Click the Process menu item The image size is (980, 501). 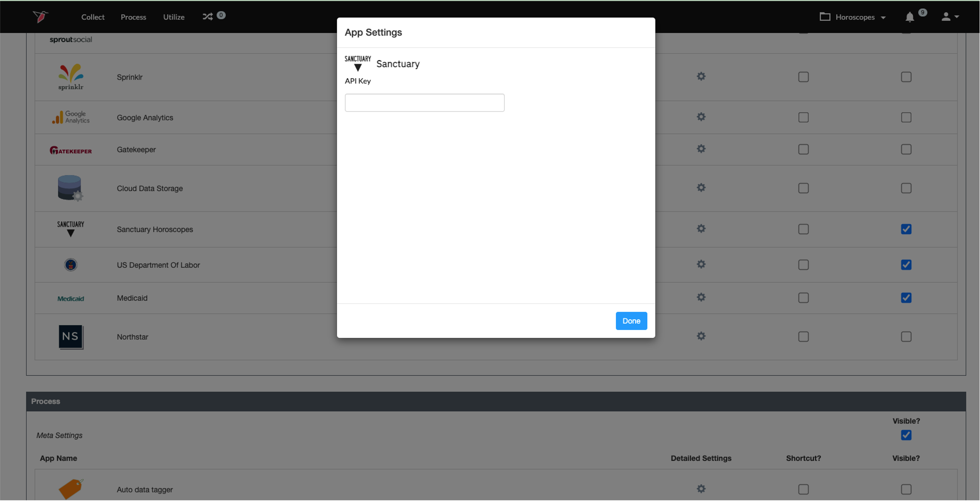(x=133, y=17)
